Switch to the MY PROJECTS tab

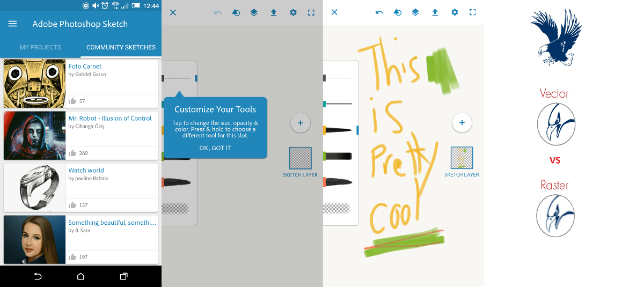coord(40,47)
